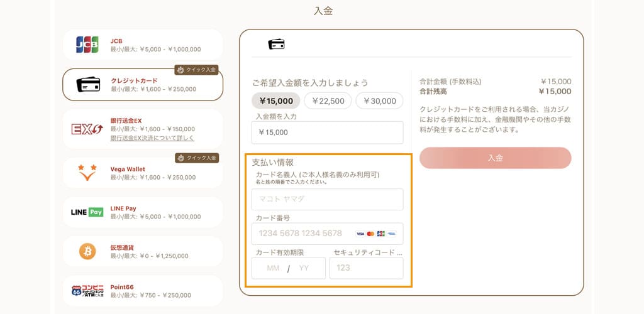This screenshot has width=644, height=314.
Task: Select the ¥30,000 preset amount
Action: [x=379, y=101]
